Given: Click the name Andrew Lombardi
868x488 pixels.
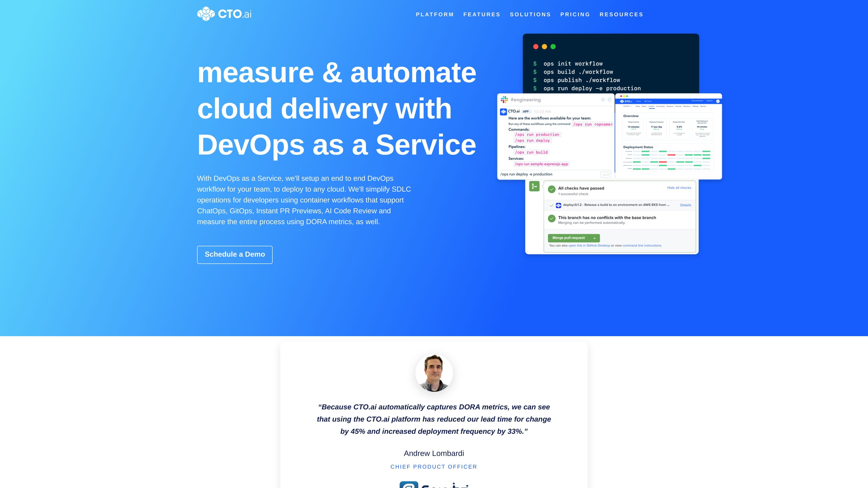Looking at the screenshot, I should pyautogui.click(x=434, y=453).
